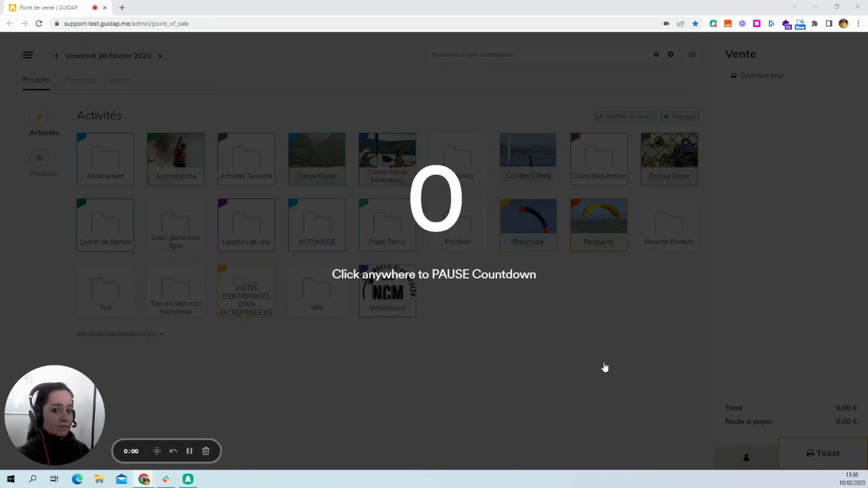Click the webcam bubble of the presenter
The image size is (868, 488).
[55, 415]
